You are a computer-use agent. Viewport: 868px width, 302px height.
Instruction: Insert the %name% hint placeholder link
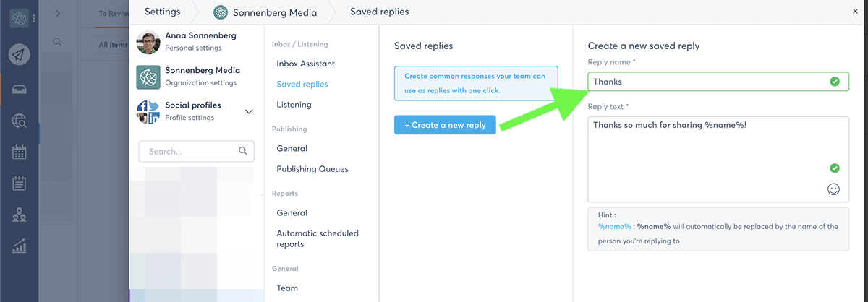(614, 226)
